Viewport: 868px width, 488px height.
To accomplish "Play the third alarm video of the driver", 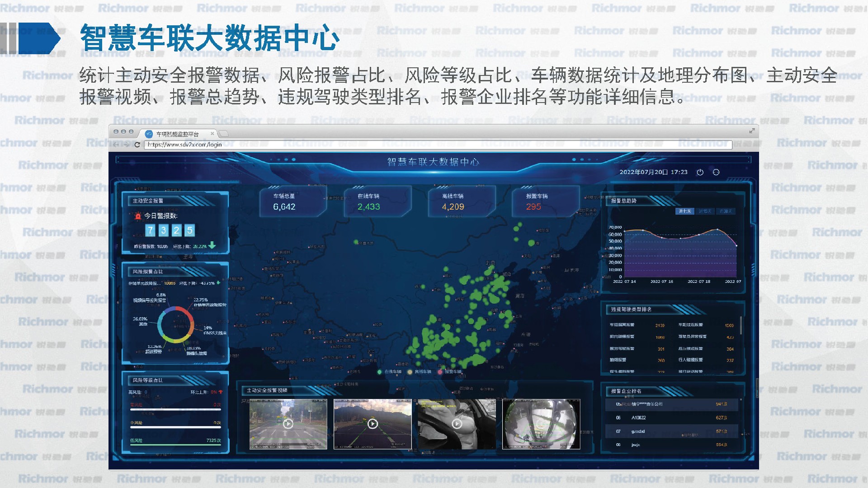I will coord(457,423).
